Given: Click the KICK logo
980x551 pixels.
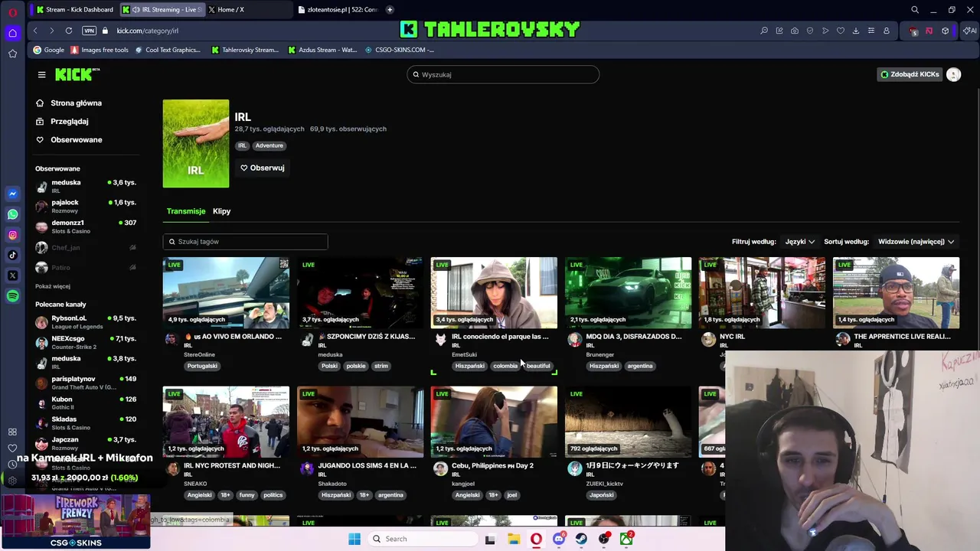Looking at the screenshot, I should point(77,74).
